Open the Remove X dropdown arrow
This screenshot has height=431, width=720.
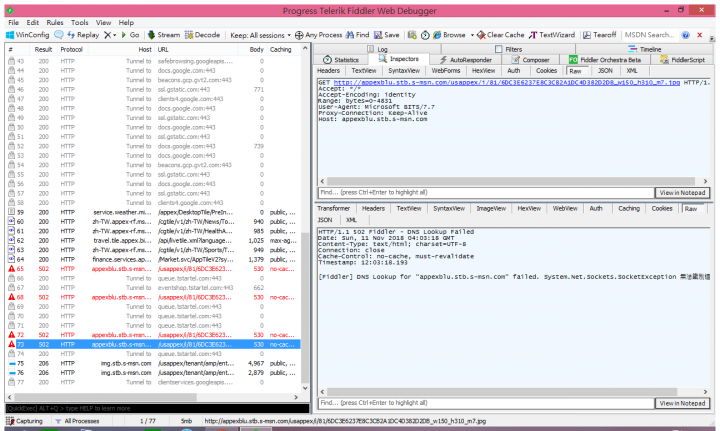[114, 35]
